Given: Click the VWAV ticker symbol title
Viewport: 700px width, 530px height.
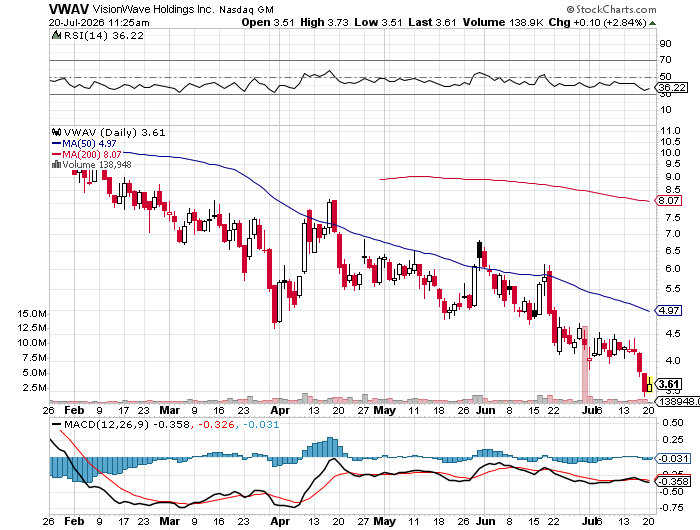Looking at the screenshot, I should click(69, 9).
